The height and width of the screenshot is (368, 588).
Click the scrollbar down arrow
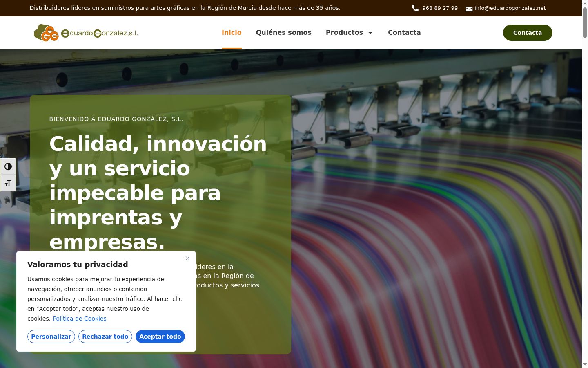[x=585, y=364]
